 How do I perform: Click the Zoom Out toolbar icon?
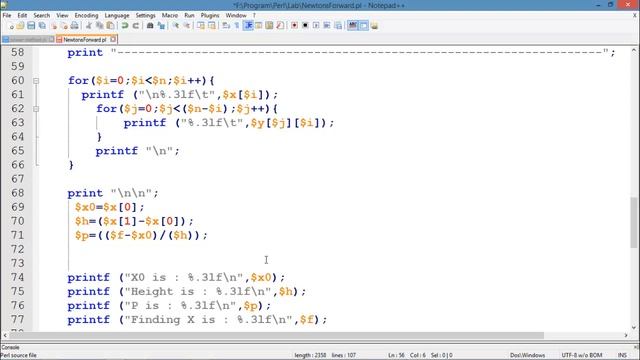pos(187,26)
